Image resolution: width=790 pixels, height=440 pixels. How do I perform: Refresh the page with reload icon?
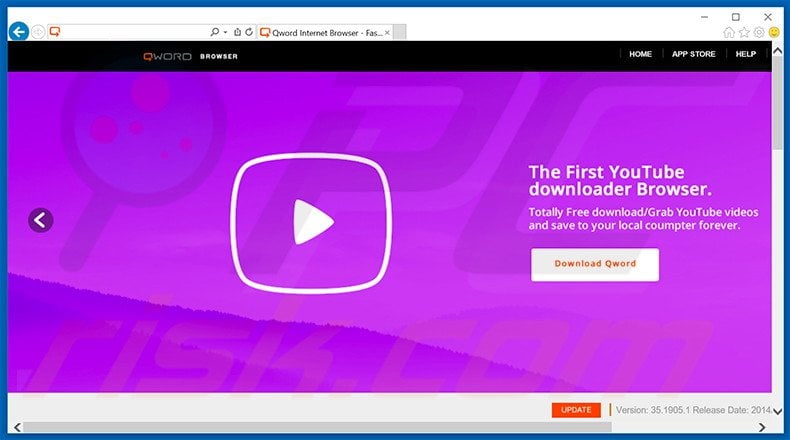(x=249, y=32)
